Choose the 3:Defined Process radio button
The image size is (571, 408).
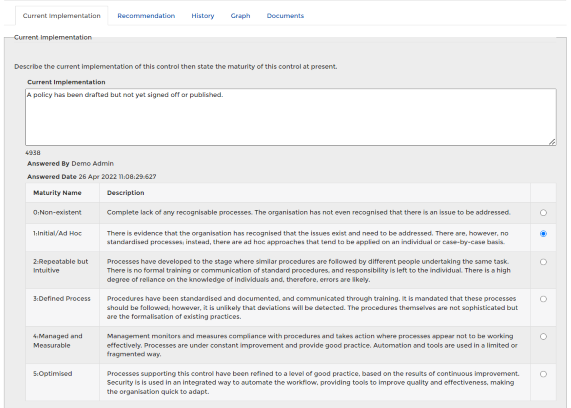tap(543, 299)
